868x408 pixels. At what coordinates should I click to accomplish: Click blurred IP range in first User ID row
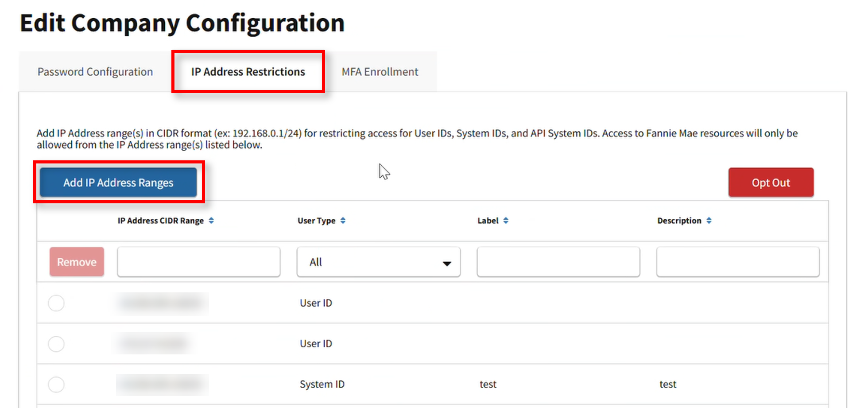pyautogui.click(x=162, y=303)
